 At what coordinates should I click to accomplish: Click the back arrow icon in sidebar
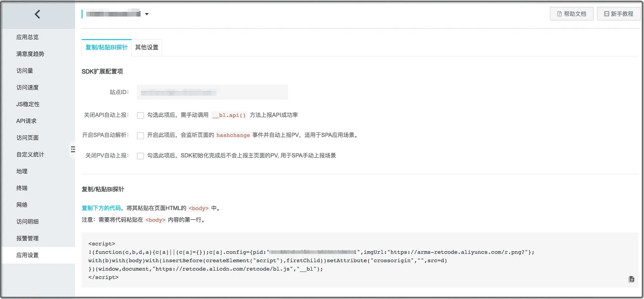click(x=38, y=14)
